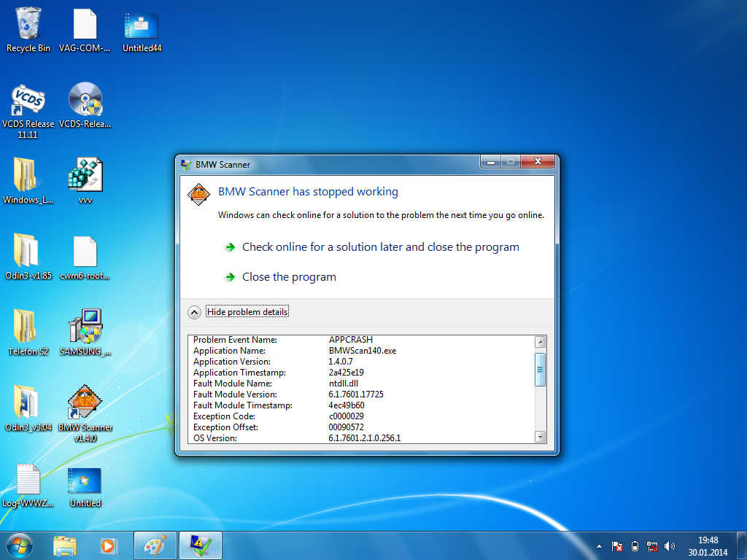Viewport: 747px width, 560px height.
Task: Select the VAG-COM file icon
Action: (x=85, y=29)
